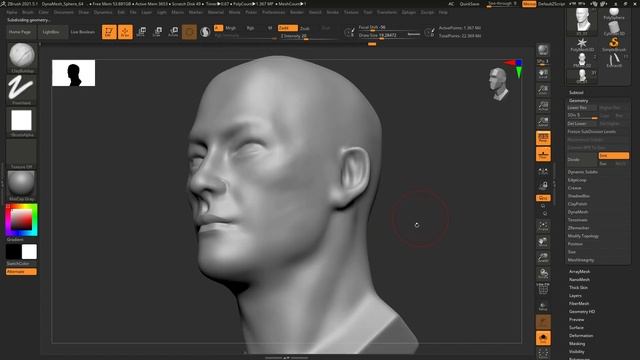Select the Move transform tool in top shelf
This screenshot has height=360, width=640.
point(141,32)
